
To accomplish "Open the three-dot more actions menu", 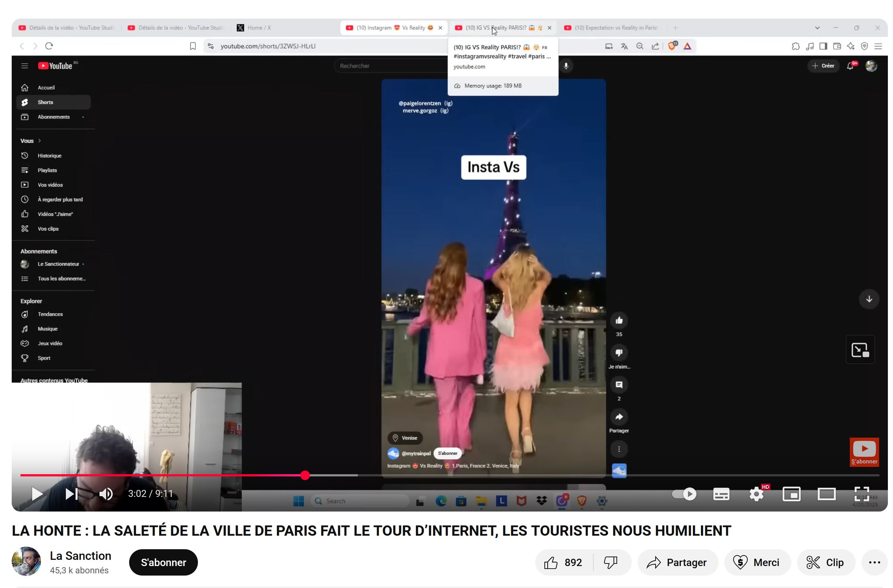I will pos(875,562).
